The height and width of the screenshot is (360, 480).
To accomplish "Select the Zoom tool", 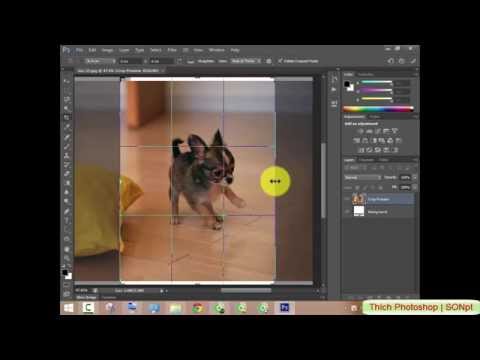I will [67, 258].
